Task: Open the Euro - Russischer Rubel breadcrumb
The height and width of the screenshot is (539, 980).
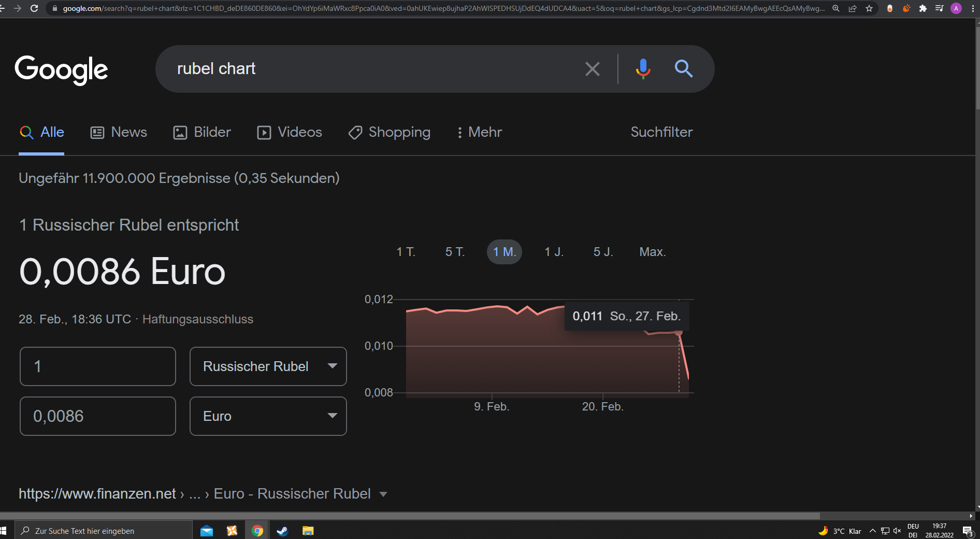Action: pos(292,494)
